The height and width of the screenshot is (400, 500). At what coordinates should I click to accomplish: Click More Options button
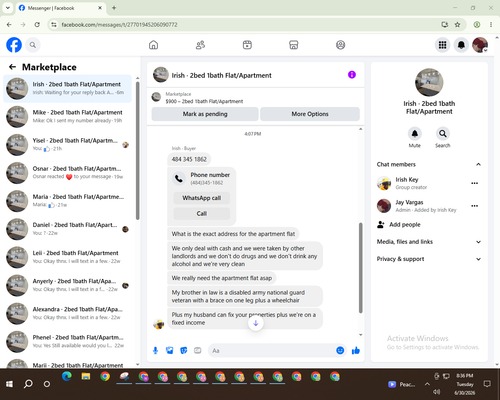[310, 114]
